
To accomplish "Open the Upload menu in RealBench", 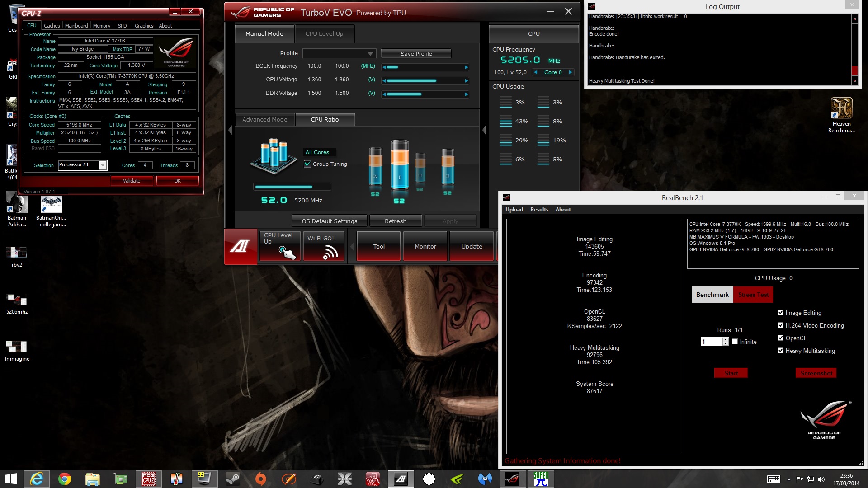I will click(514, 210).
